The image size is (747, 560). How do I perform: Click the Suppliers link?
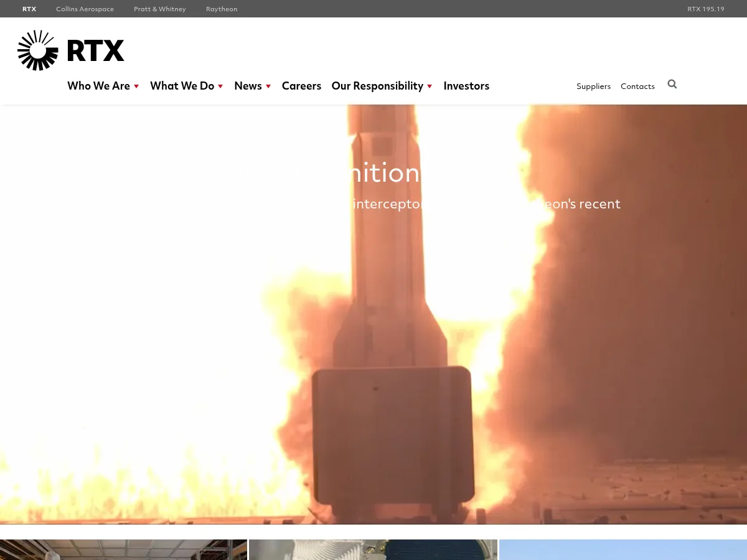click(593, 86)
